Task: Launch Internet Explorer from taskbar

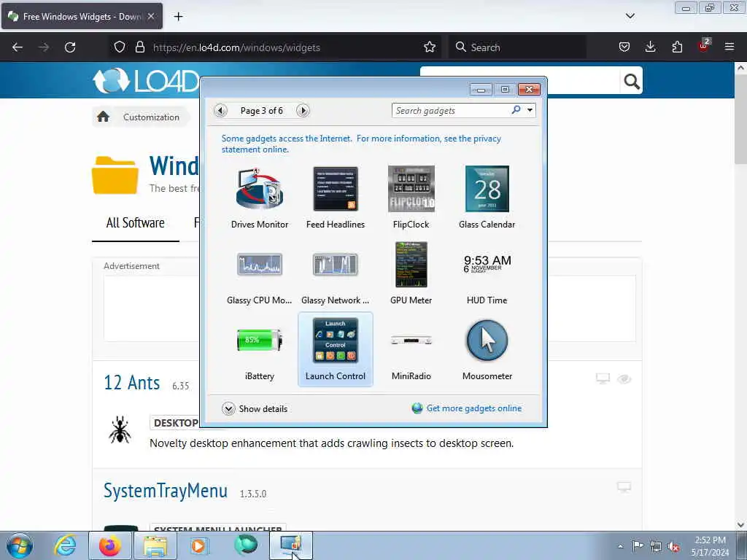Action: click(64, 545)
